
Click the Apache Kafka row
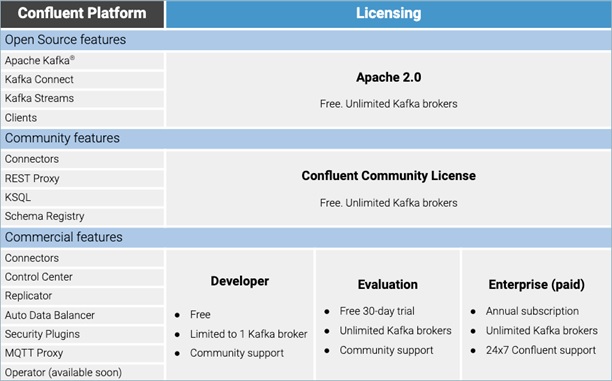pyautogui.click(x=82, y=61)
